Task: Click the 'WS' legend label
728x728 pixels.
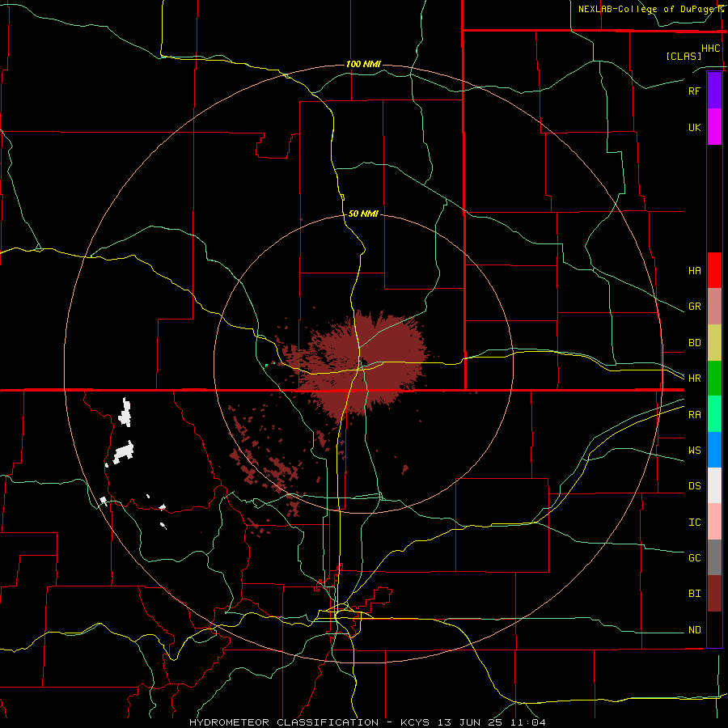Action: click(694, 451)
